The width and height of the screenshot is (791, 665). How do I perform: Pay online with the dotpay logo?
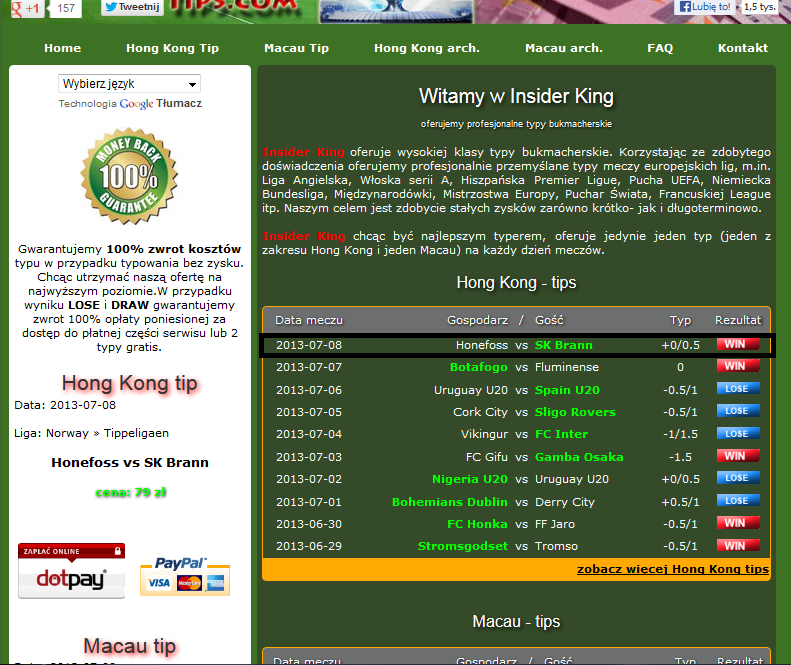71,571
